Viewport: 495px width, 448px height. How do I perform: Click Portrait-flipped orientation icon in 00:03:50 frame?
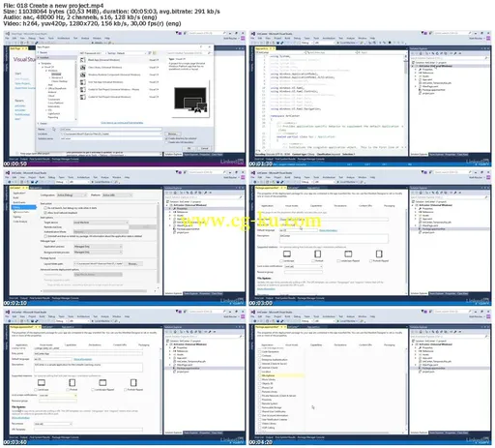[133, 382]
